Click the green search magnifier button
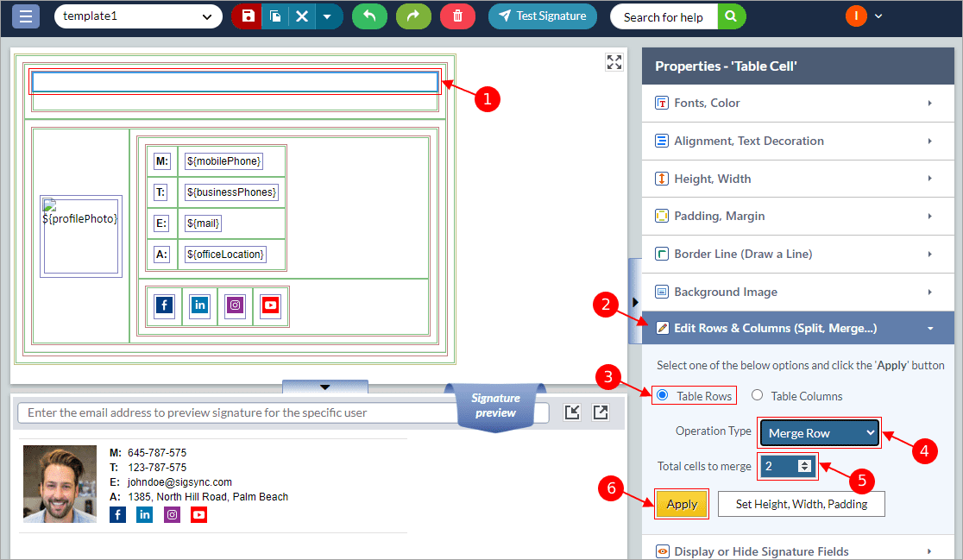 click(731, 16)
